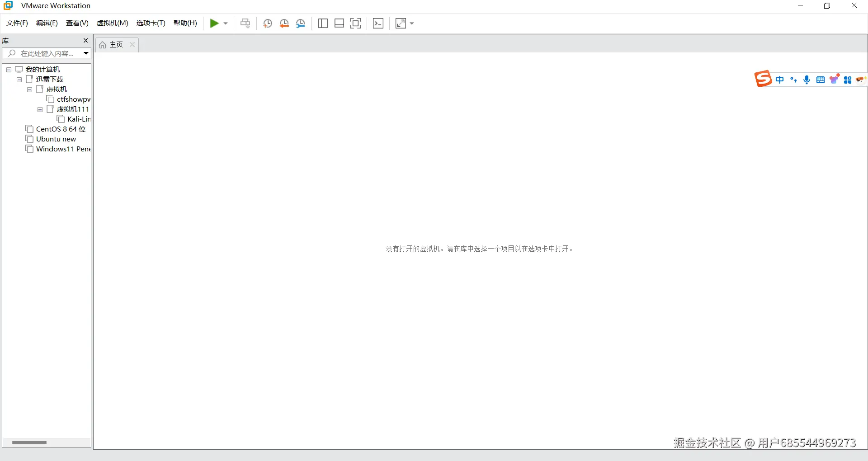The image size is (868, 461).
Task: Select the Kali-Linux virtual machine
Action: point(79,119)
